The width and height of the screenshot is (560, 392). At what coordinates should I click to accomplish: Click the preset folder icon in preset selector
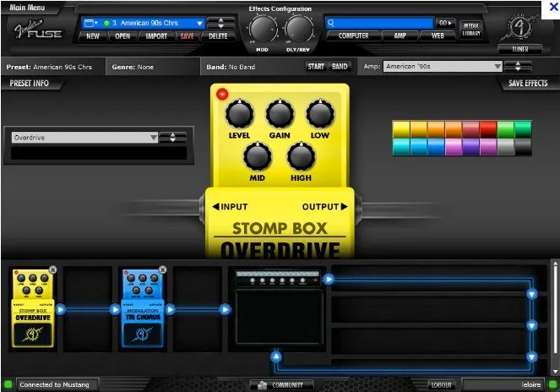pos(89,23)
